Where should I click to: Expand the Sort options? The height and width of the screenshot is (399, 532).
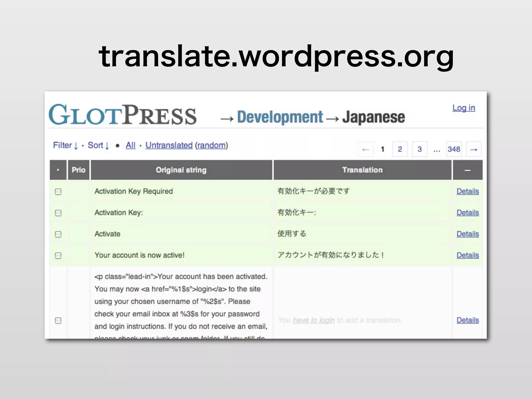98,145
